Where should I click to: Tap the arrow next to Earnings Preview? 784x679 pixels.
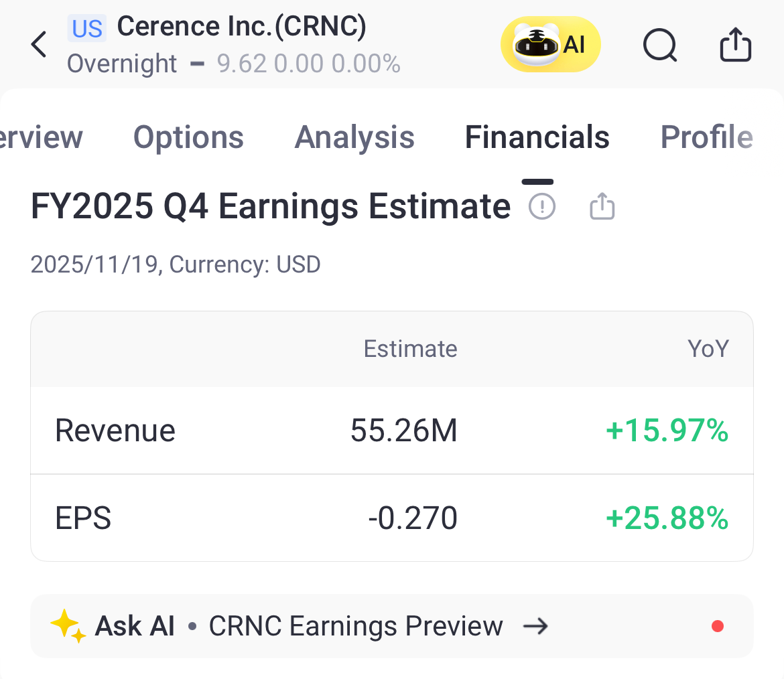pos(535,627)
